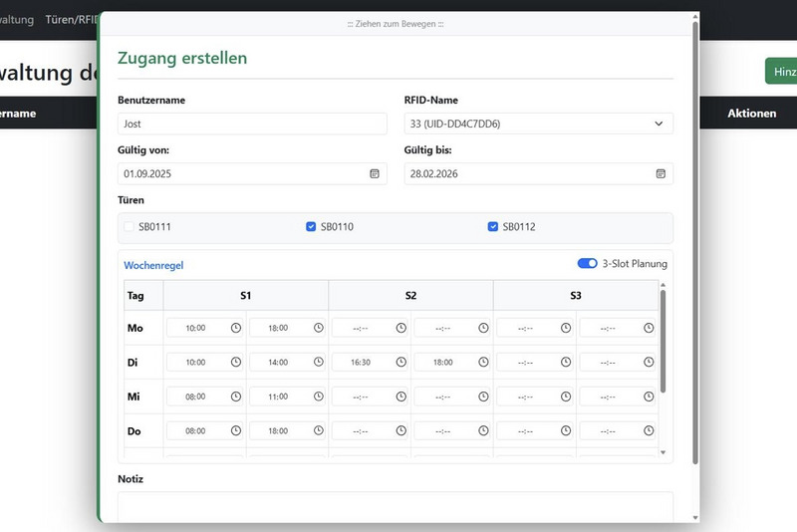Click the Wochenregel heading link

point(153,265)
